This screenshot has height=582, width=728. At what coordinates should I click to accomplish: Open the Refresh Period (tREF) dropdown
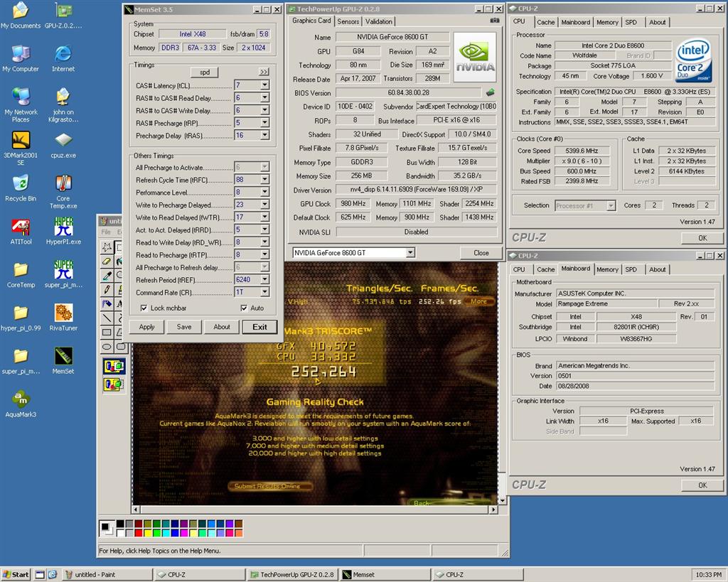click(x=264, y=279)
